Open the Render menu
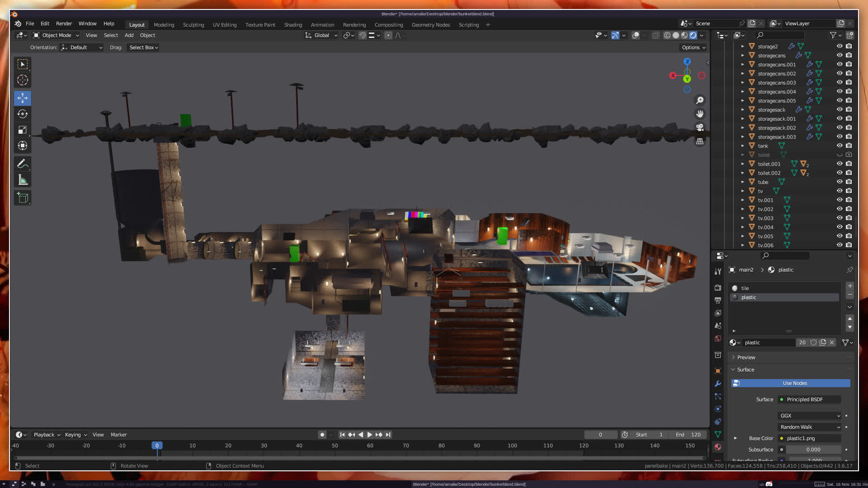Screen dimensions: 868x488 (x=64, y=23)
